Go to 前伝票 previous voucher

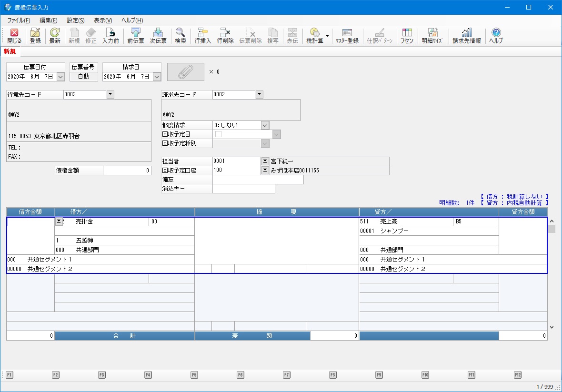(135, 36)
